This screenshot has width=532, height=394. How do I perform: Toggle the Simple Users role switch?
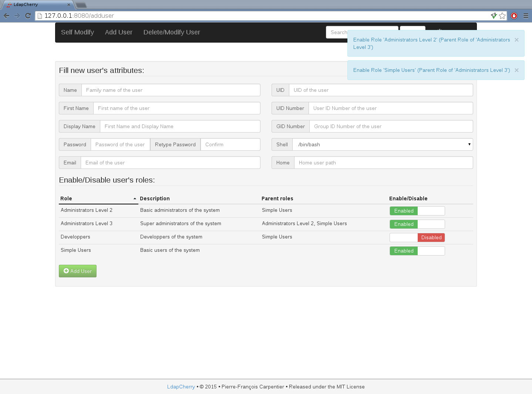pos(417,251)
